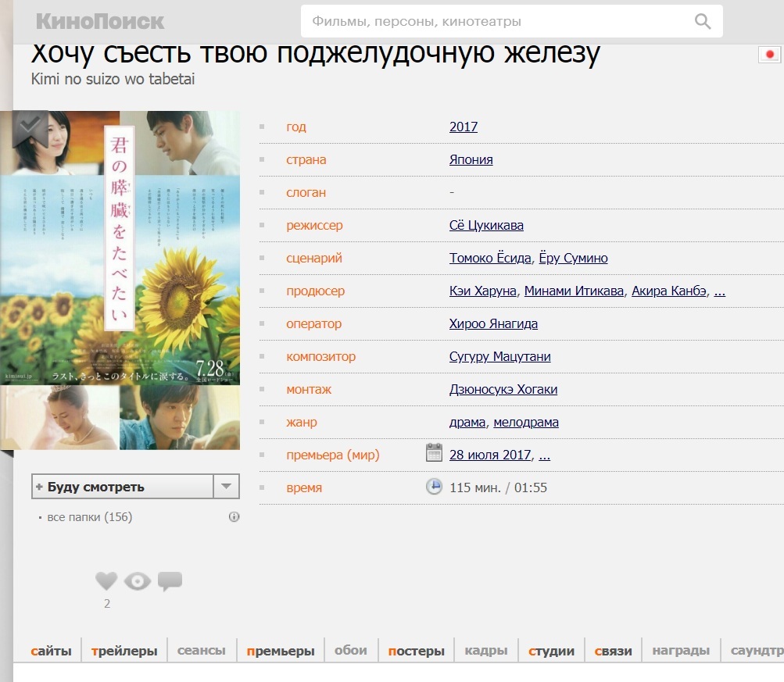Open director Сё Цукикава link

click(486, 225)
